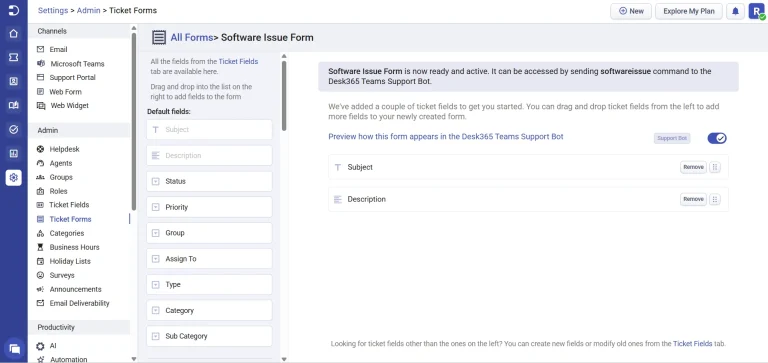Go back to All Forms link
768x363 pixels.
point(192,38)
